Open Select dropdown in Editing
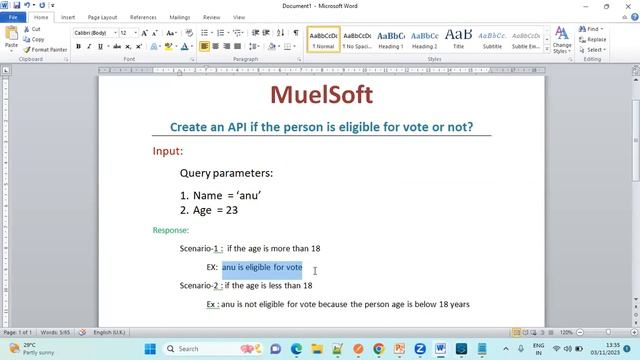This screenshot has height=360, width=640. pyautogui.click(x=592, y=50)
